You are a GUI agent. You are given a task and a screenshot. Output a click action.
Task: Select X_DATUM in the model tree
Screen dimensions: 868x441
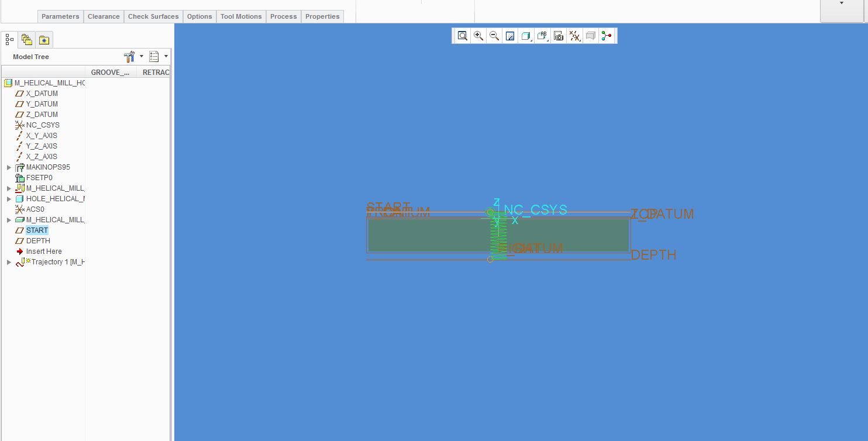(x=42, y=94)
